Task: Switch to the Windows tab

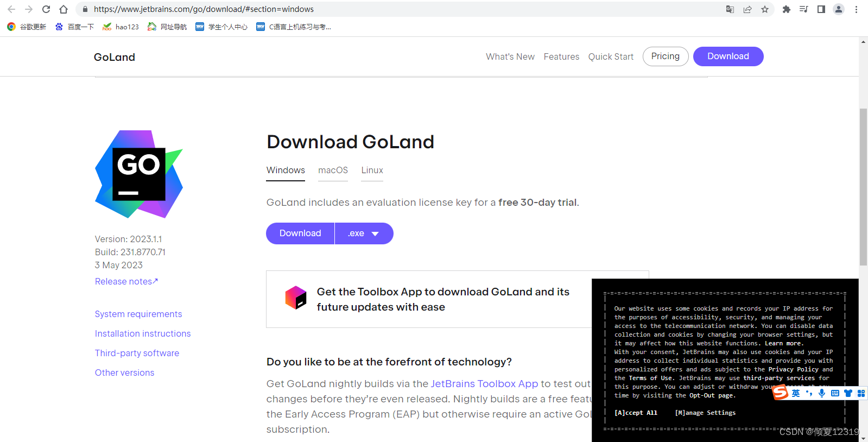Action: click(286, 171)
